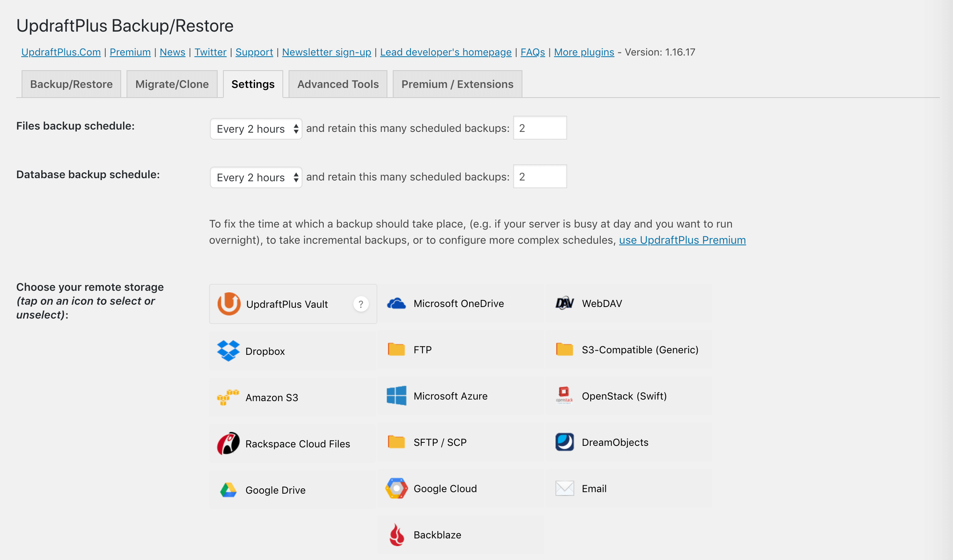Select the Google Drive icon
This screenshot has height=560, width=953.
tap(228, 490)
